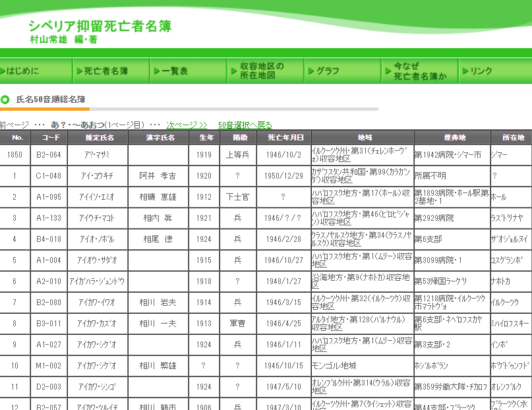The width and height of the screenshot is (532, 410).
Task: Go to 次ページ>> link
Action: [x=187, y=125]
